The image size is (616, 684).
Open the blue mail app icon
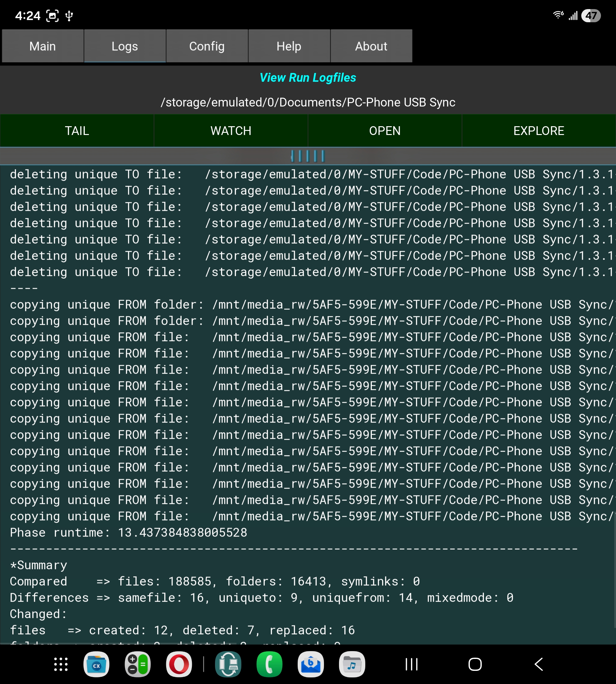311,664
